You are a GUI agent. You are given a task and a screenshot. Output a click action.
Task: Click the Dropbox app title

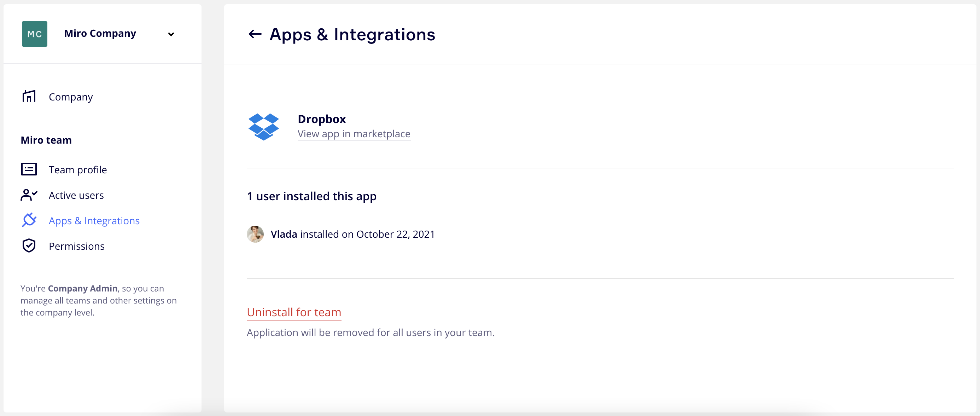(321, 119)
